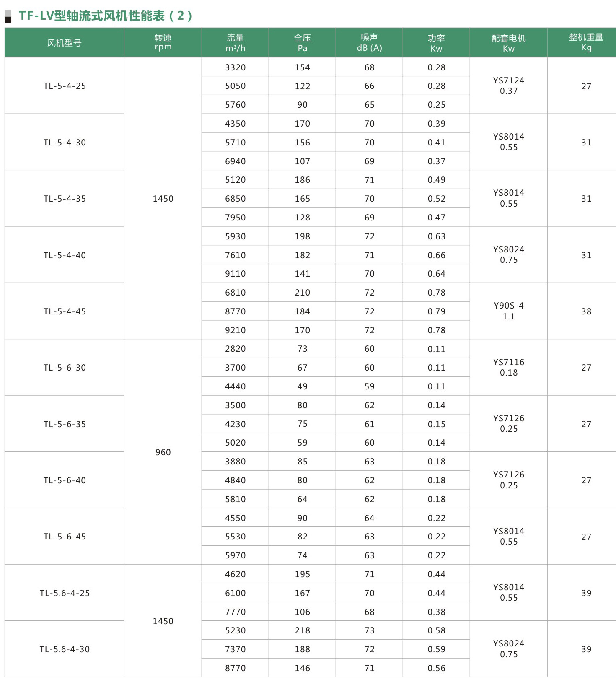Select the TL-5.6-4-30 model cell

65,649
